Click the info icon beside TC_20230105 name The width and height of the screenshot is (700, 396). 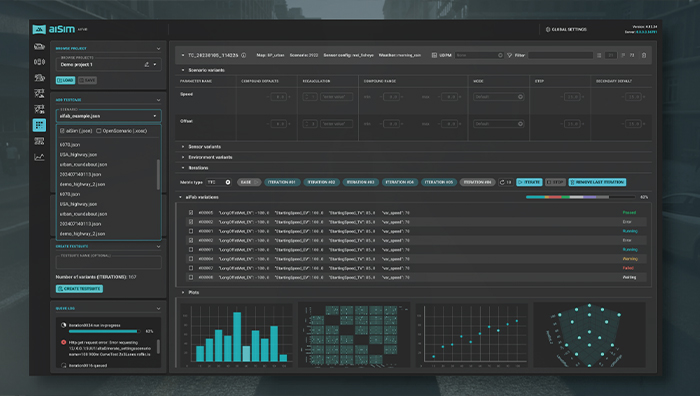pyautogui.click(x=244, y=55)
